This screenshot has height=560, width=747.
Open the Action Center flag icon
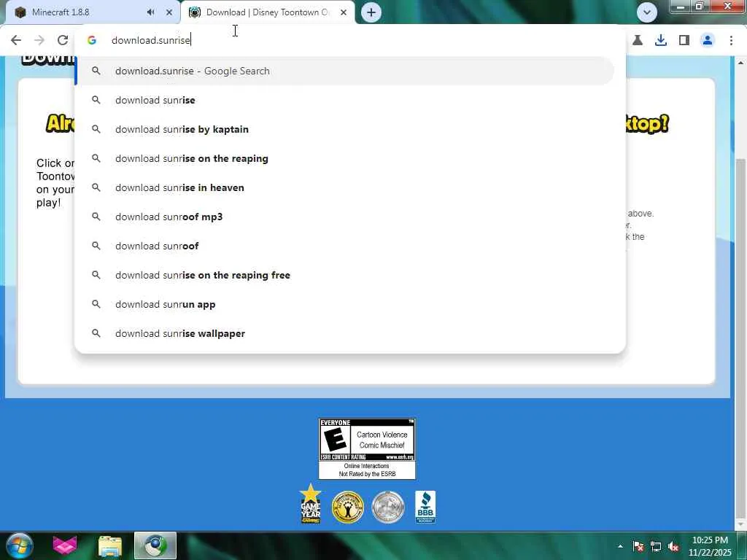point(638,546)
